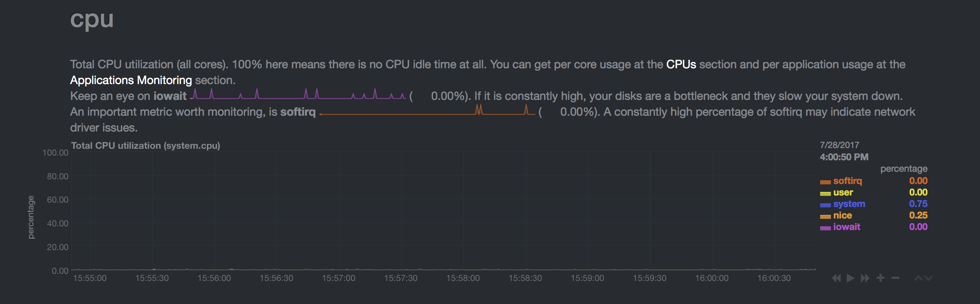Zoom in the chart with plus icon
This screenshot has height=304, width=980.
pos(880,278)
